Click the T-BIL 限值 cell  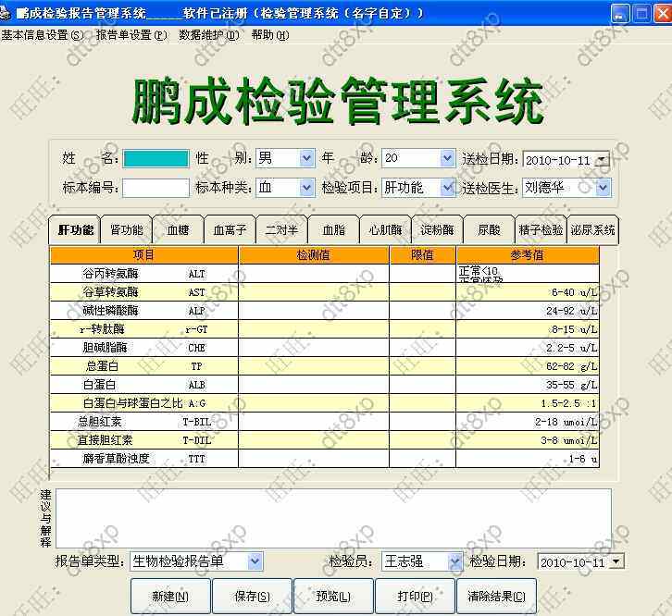[x=422, y=422]
